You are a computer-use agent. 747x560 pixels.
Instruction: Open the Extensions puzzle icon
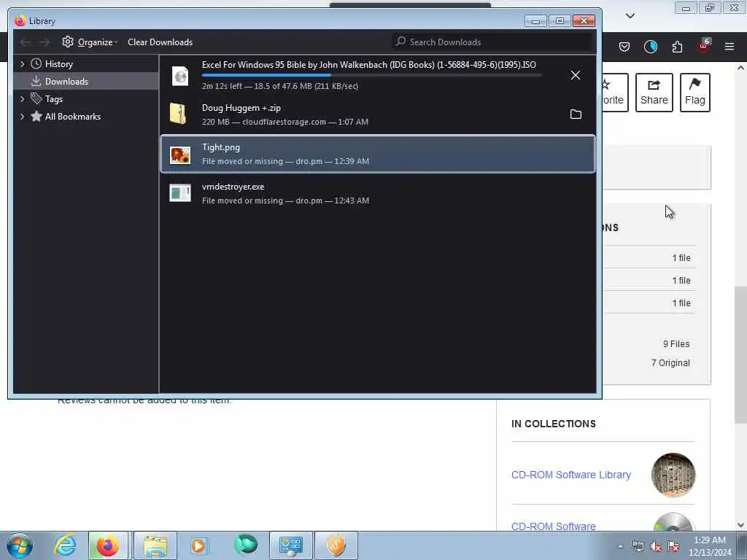click(677, 47)
